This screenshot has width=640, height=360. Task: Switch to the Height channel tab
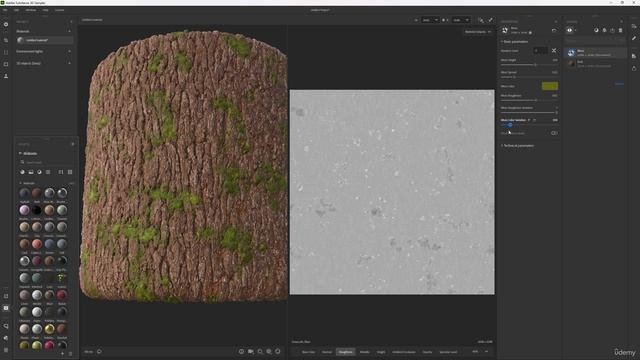[x=381, y=352]
